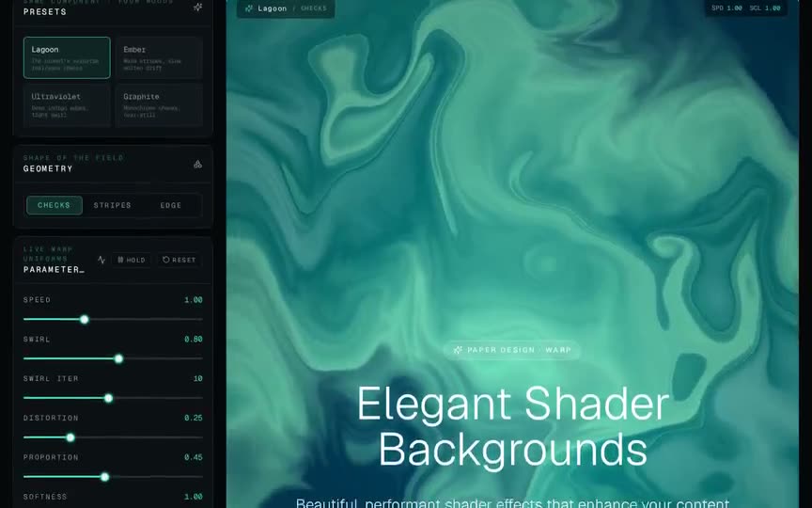Click the Paper Design Warp badge
812x508 pixels.
(x=511, y=350)
